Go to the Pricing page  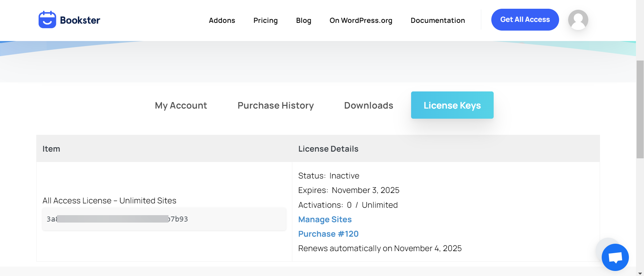point(265,21)
